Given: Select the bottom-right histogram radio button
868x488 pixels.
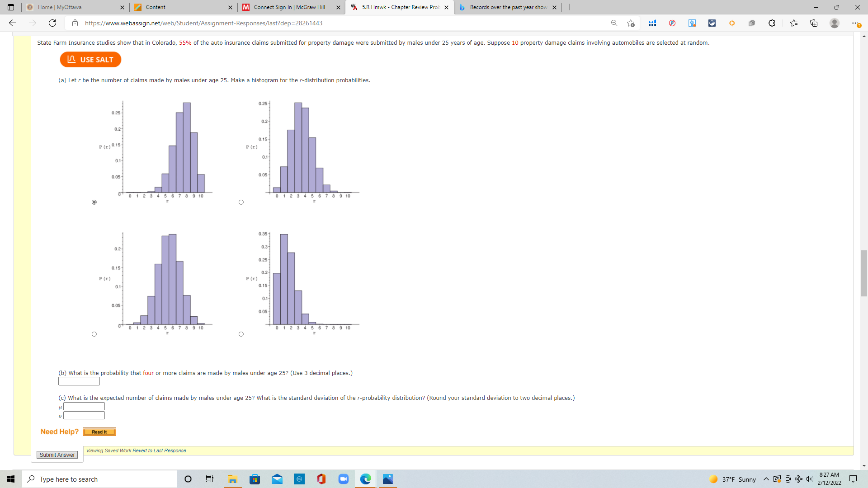Looking at the screenshot, I should [x=241, y=334].
